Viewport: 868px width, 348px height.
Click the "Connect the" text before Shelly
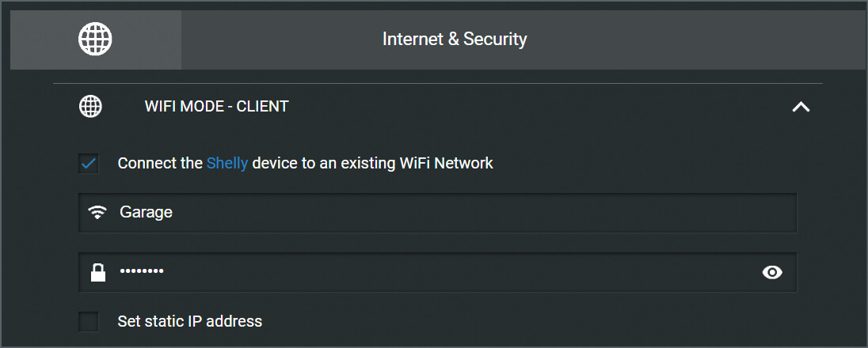pos(160,164)
